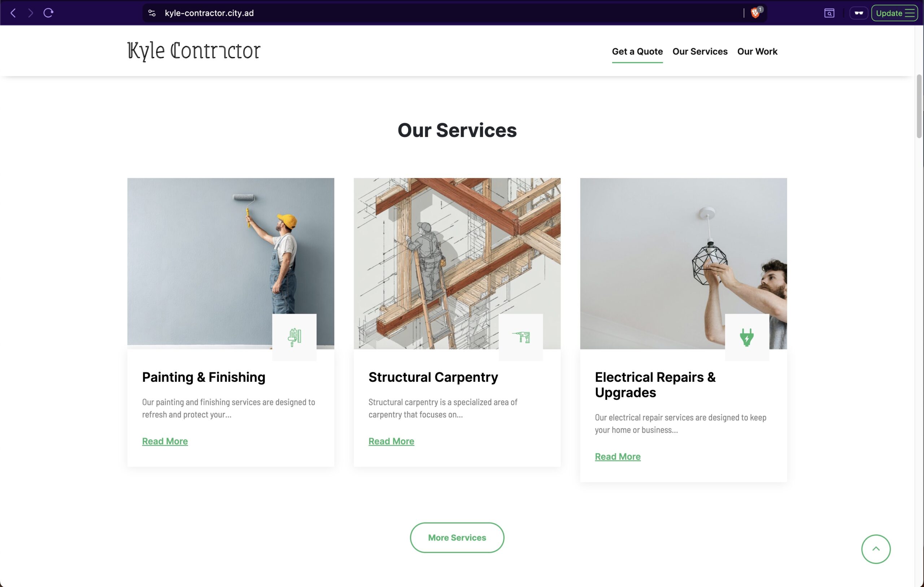The width and height of the screenshot is (924, 587).
Task: Open the sidebar panel icon in toolbar
Action: (x=829, y=13)
